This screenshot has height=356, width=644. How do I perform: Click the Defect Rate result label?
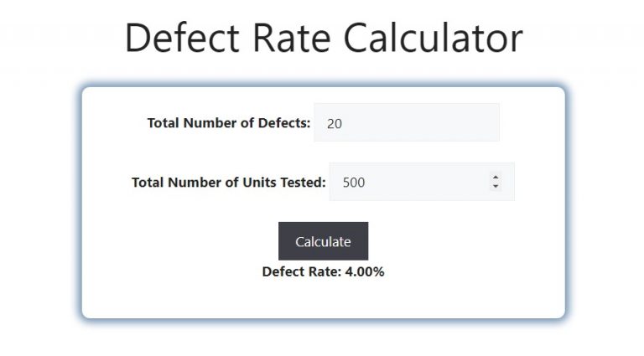tap(302, 271)
